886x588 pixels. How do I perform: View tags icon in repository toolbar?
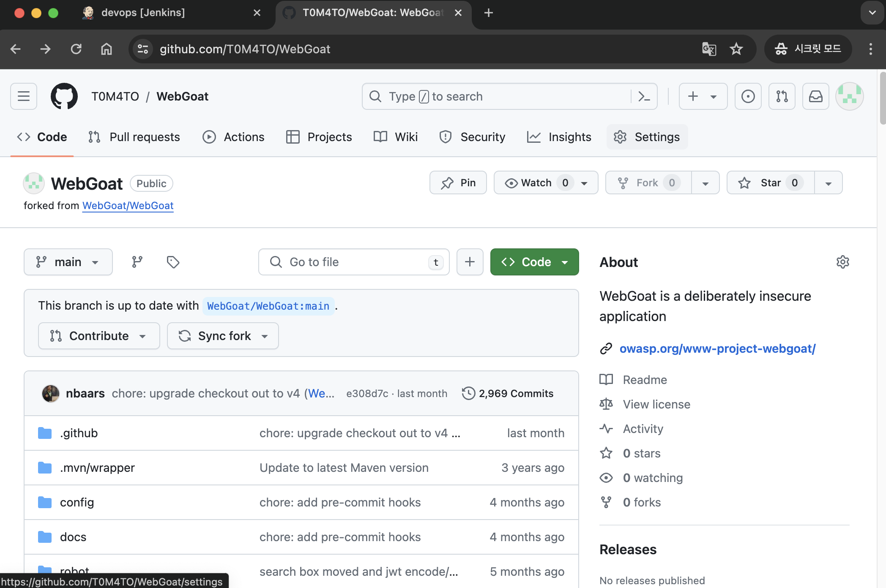[173, 262]
